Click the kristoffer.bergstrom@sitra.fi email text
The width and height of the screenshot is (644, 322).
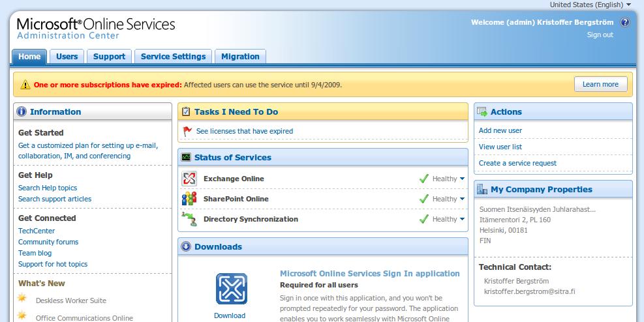pos(529,291)
